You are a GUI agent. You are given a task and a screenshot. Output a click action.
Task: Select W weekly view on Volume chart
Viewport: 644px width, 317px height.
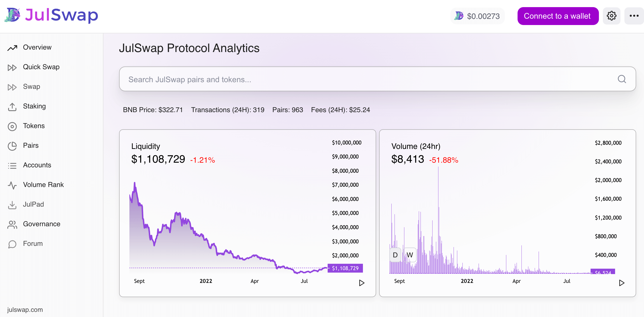[x=409, y=255]
